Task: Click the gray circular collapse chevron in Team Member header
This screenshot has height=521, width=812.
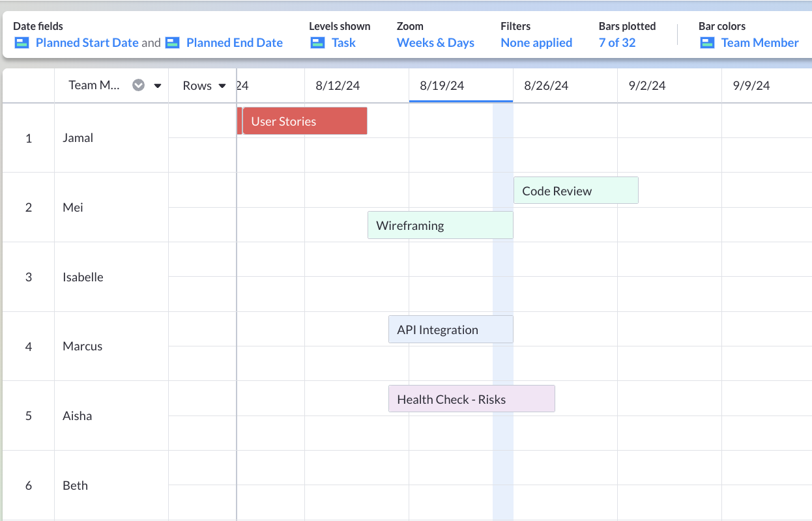Action: click(x=138, y=85)
